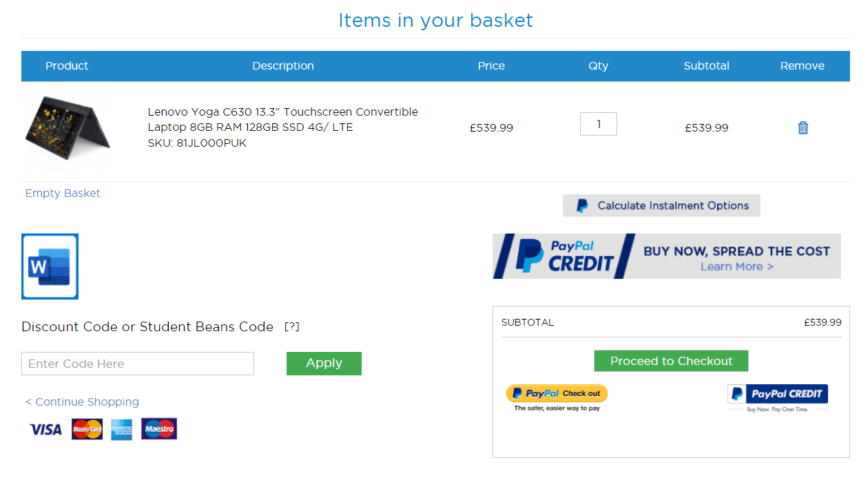Open the Lenovo Yoga C630 product description
Screen dimensions: 868x480
pyautogui.click(x=282, y=119)
